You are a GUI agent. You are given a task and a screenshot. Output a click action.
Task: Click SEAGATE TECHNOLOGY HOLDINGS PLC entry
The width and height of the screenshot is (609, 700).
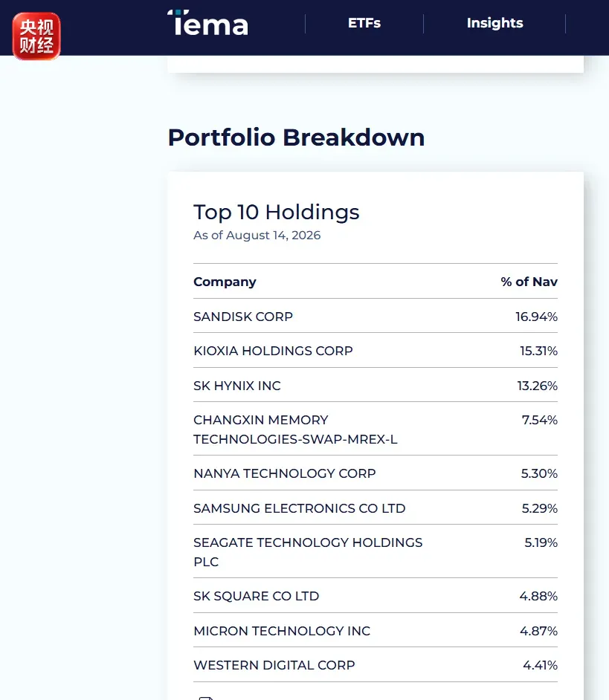click(x=308, y=552)
